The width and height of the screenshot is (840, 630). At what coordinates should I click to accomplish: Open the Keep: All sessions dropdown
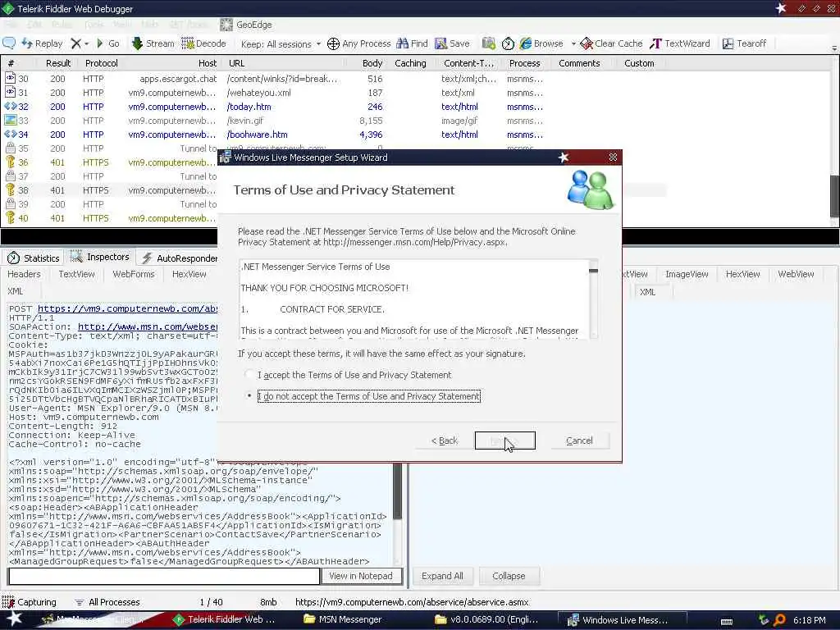281,44
